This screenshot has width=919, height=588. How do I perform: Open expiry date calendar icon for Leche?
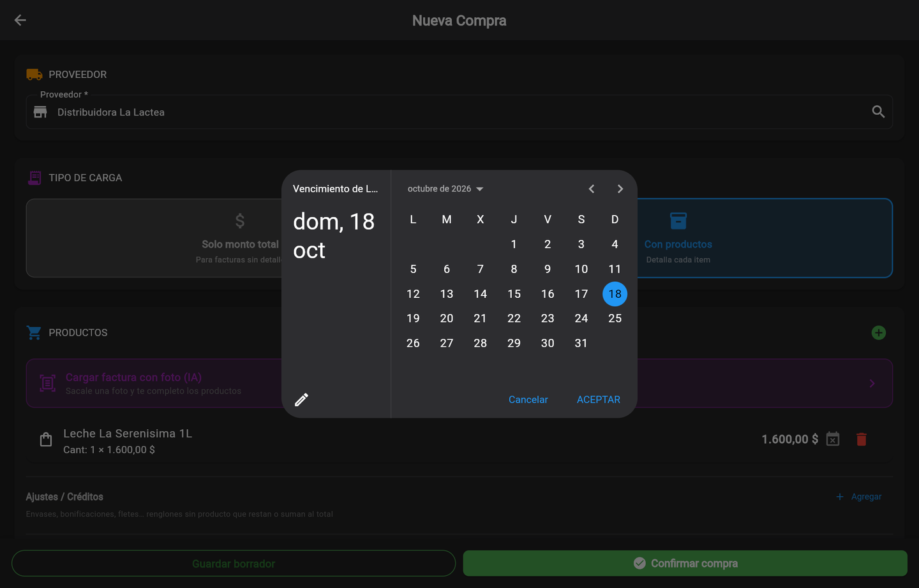(x=833, y=439)
